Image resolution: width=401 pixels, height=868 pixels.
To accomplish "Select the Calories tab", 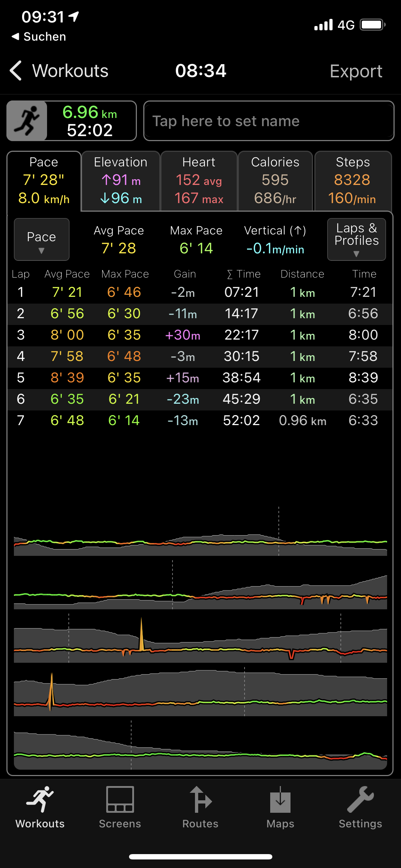I will tap(275, 181).
